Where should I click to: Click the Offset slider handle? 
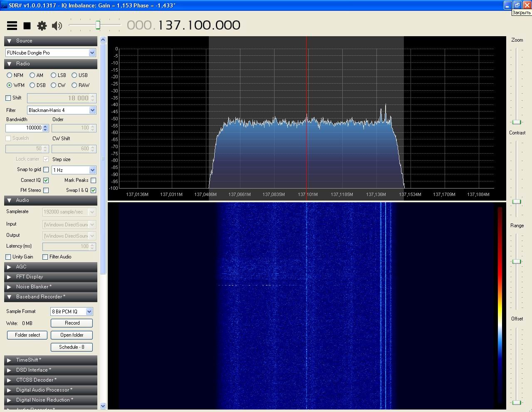[x=517, y=402]
